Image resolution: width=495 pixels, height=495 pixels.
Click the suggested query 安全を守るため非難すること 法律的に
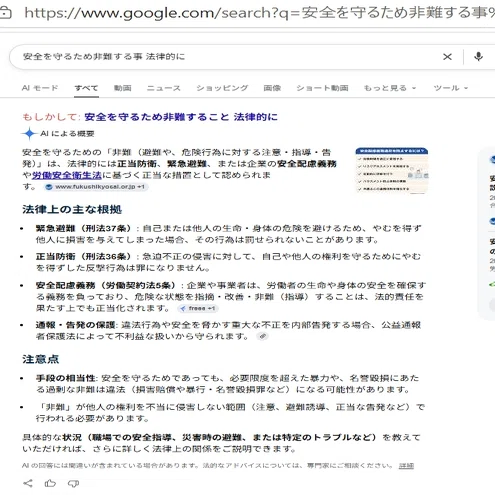click(x=181, y=117)
